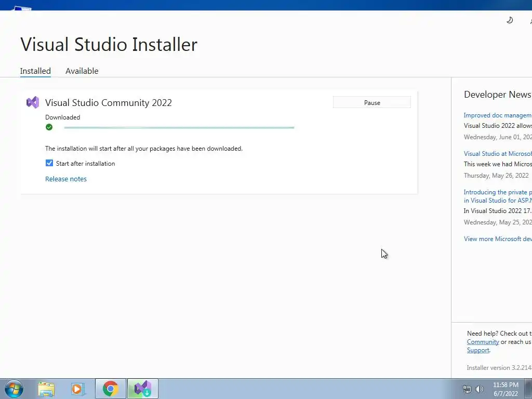
Task: Click the download progress bar
Action: point(179,128)
